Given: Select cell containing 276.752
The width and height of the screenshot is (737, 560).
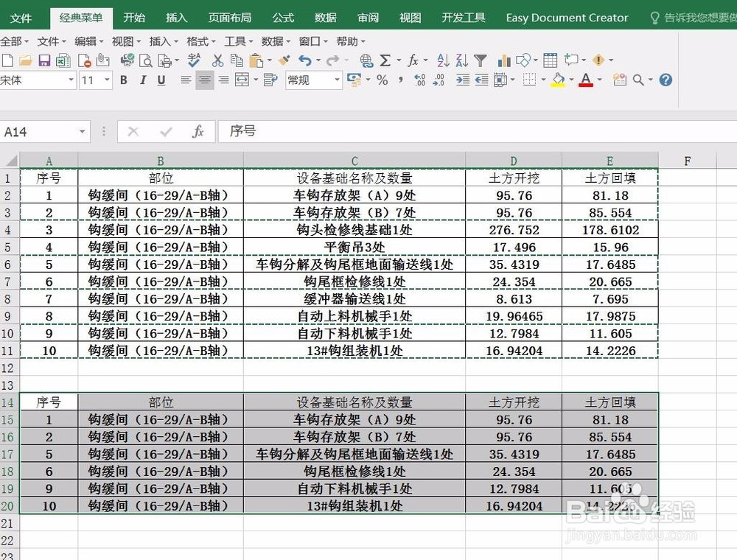Looking at the screenshot, I should [x=514, y=230].
